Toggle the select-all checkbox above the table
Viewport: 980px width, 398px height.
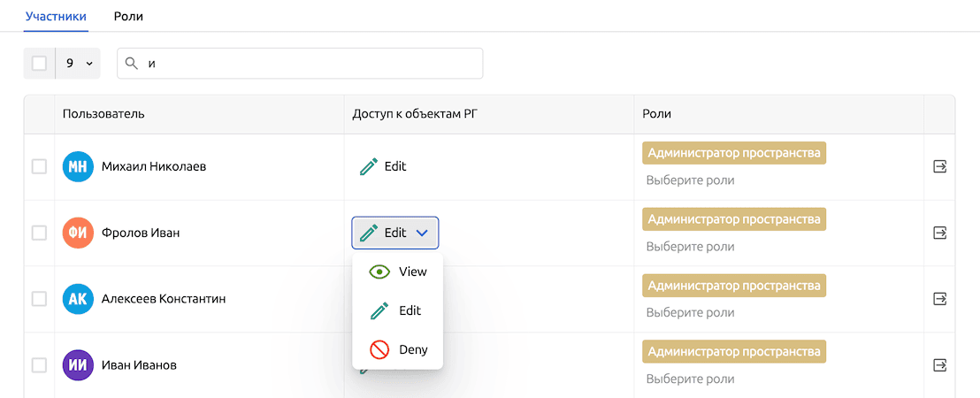point(39,64)
